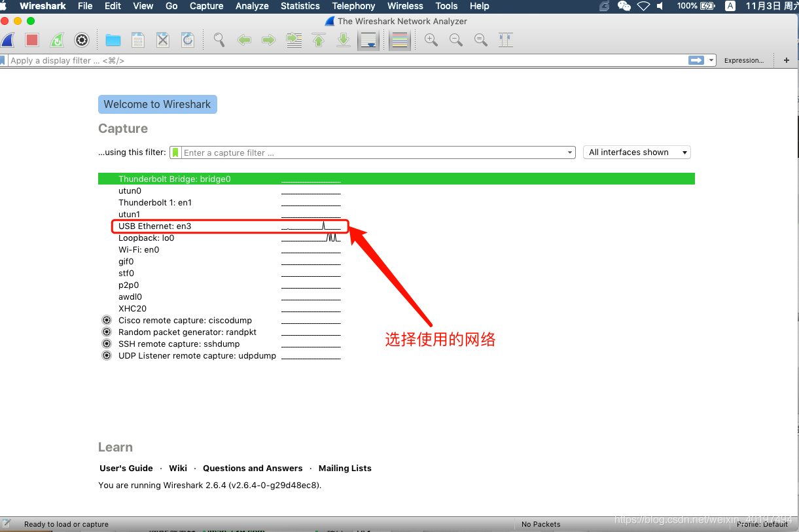The image size is (799, 532).
Task: Click the display filter input field
Action: tap(347, 60)
